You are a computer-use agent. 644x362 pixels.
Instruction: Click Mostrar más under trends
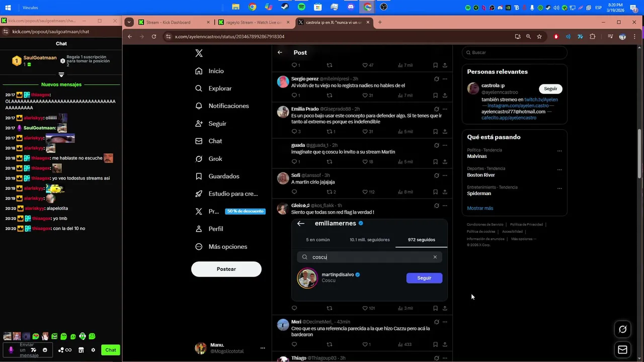[480, 208]
